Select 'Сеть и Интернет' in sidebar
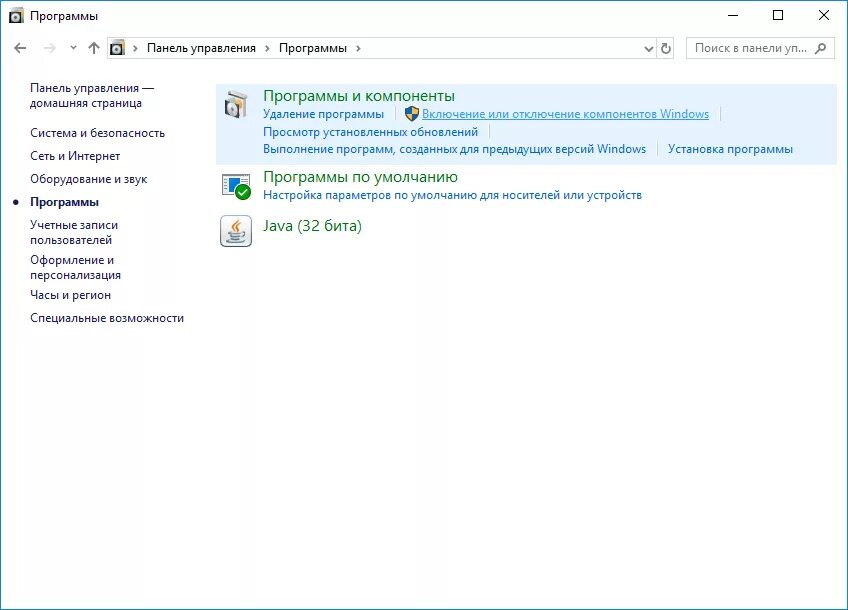This screenshot has height=610, width=848. 75,156
